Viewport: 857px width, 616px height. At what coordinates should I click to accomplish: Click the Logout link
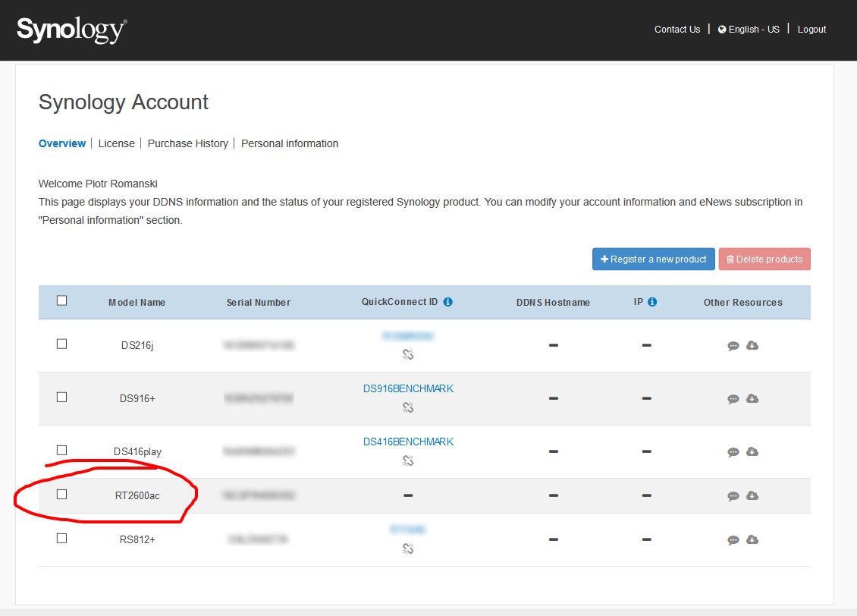[811, 30]
